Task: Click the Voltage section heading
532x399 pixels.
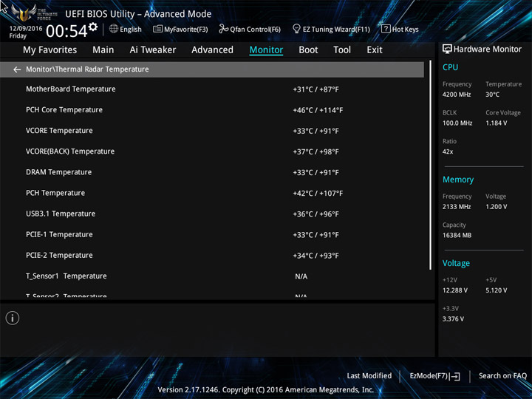Action: 456,263
